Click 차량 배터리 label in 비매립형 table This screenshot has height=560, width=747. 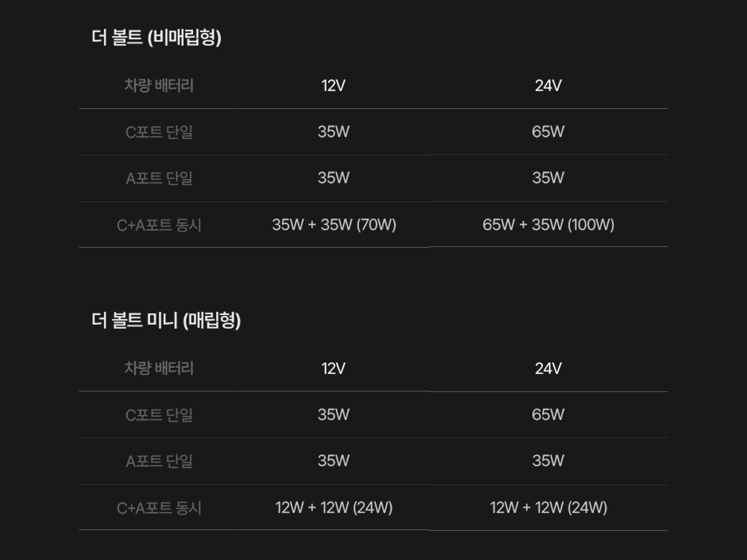pos(159,85)
